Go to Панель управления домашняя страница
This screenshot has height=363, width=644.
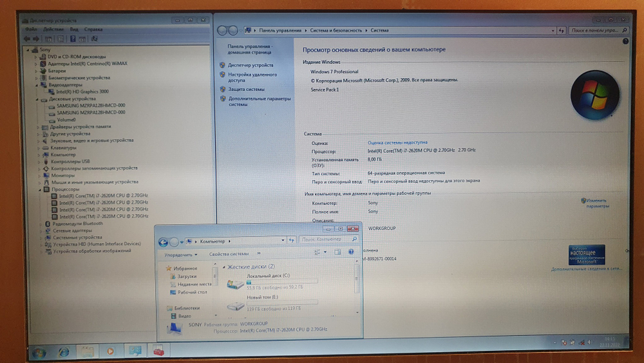coord(249,50)
